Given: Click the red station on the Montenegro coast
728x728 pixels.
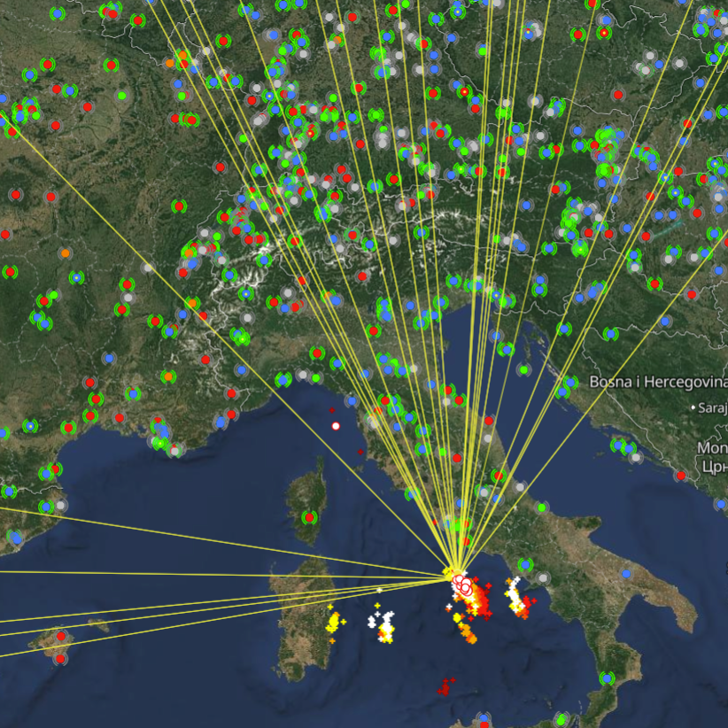Looking at the screenshot, I should 681,476.
